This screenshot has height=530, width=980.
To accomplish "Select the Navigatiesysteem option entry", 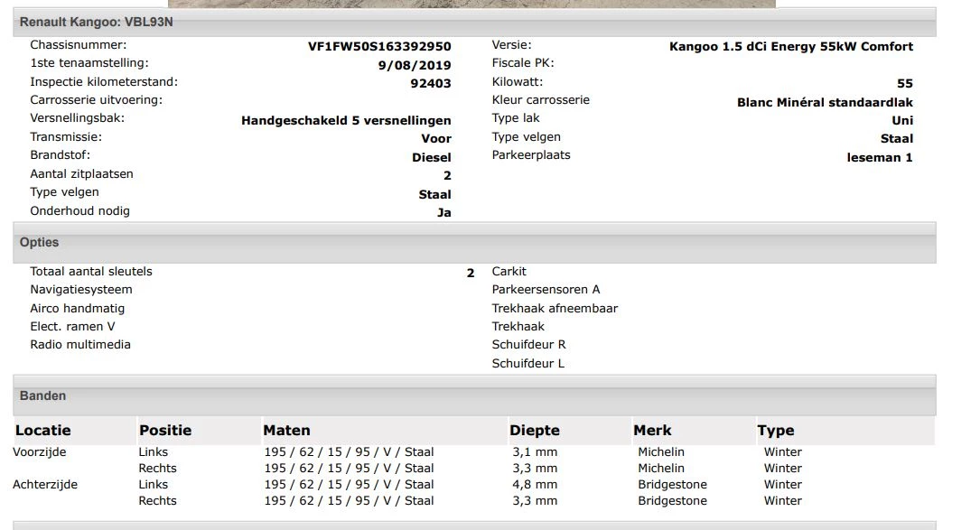I will click(81, 289).
